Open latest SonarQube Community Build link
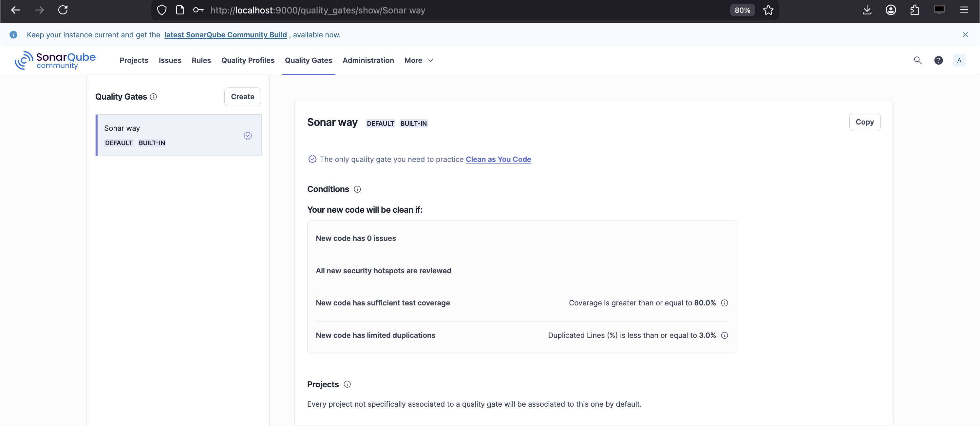 click(x=225, y=35)
